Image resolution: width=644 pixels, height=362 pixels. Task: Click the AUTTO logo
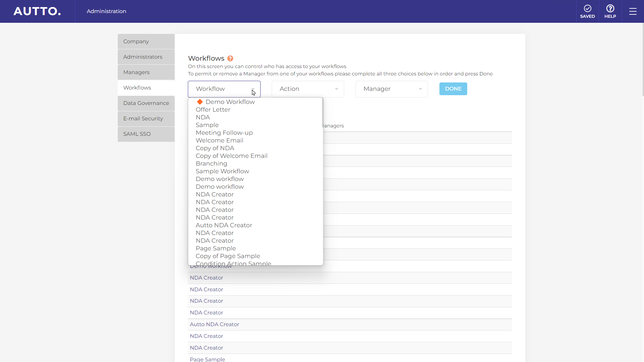[x=37, y=11]
